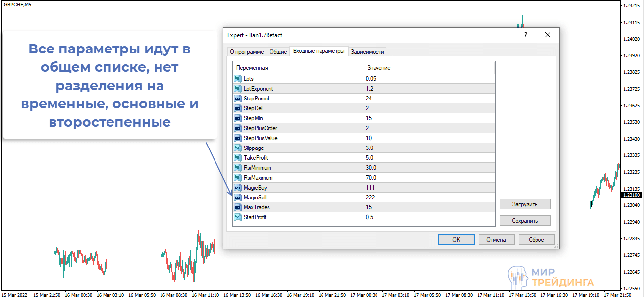Select the StepPeriod integer icon
The image size is (644, 297).
point(238,99)
